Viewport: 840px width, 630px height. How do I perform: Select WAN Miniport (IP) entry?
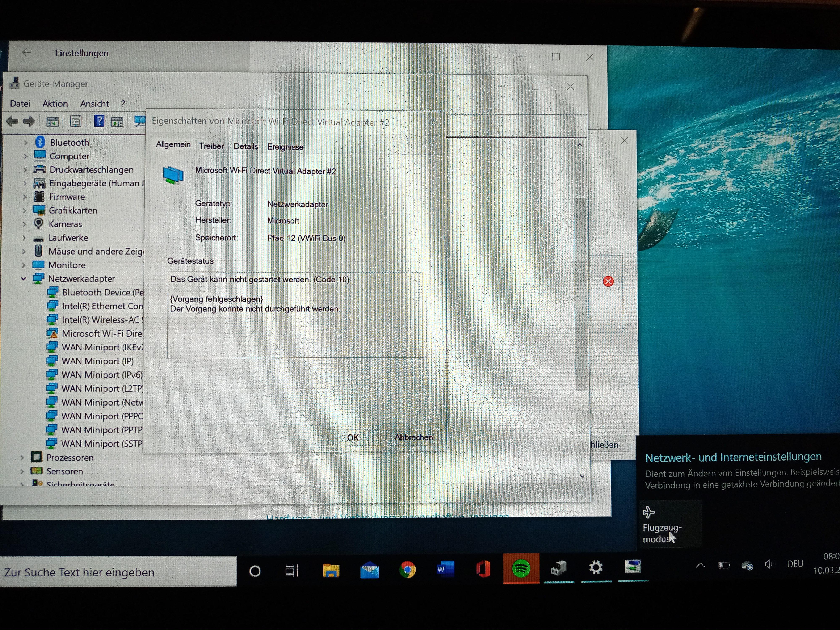[90, 361]
